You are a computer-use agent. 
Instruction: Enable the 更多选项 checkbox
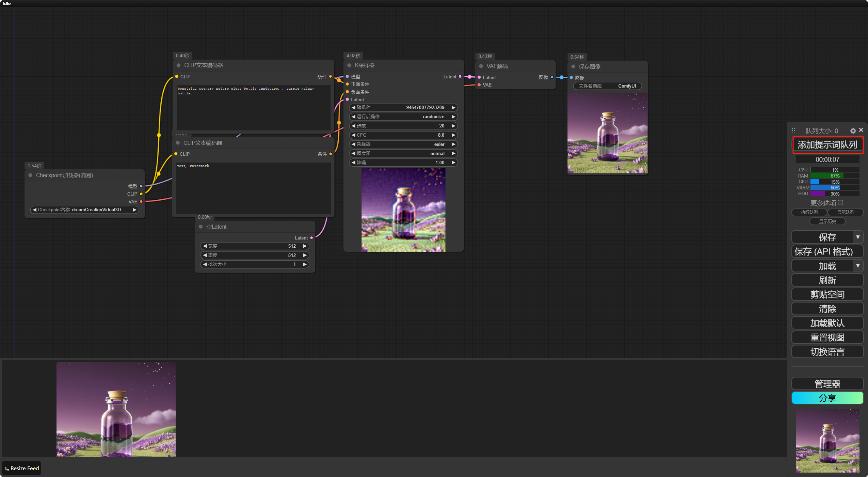coord(840,203)
